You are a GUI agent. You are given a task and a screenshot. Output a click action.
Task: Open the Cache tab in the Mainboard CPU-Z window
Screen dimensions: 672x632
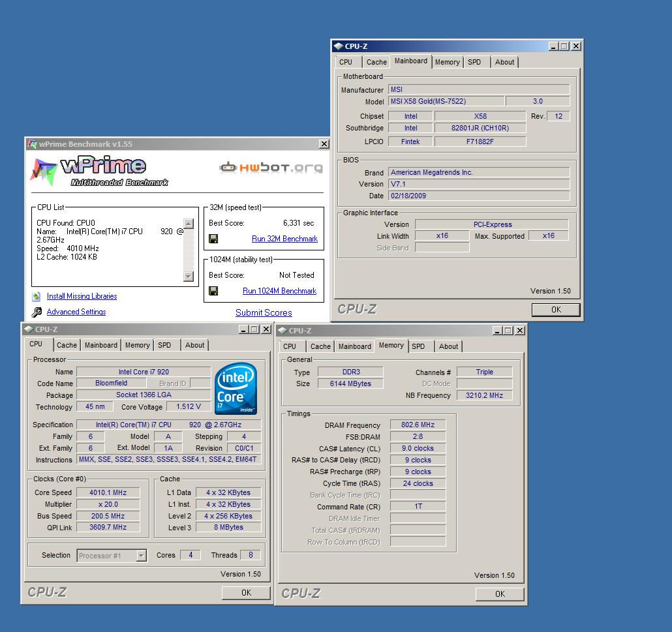pyautogui.click(x=376, y=62)
